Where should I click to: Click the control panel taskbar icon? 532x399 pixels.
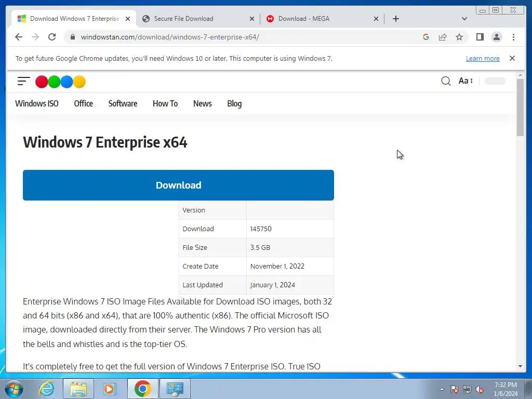[175, 389]
